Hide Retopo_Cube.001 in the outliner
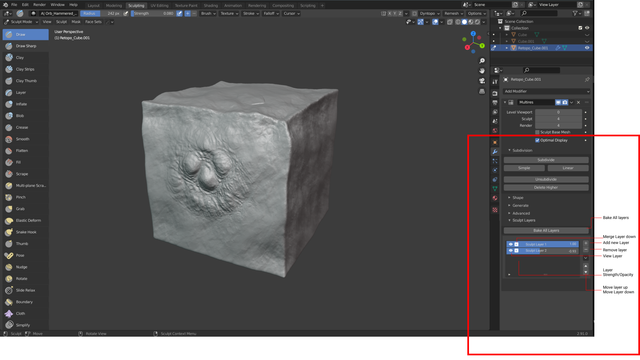This screenshot has width=640, height=360. tap(587, 48)
